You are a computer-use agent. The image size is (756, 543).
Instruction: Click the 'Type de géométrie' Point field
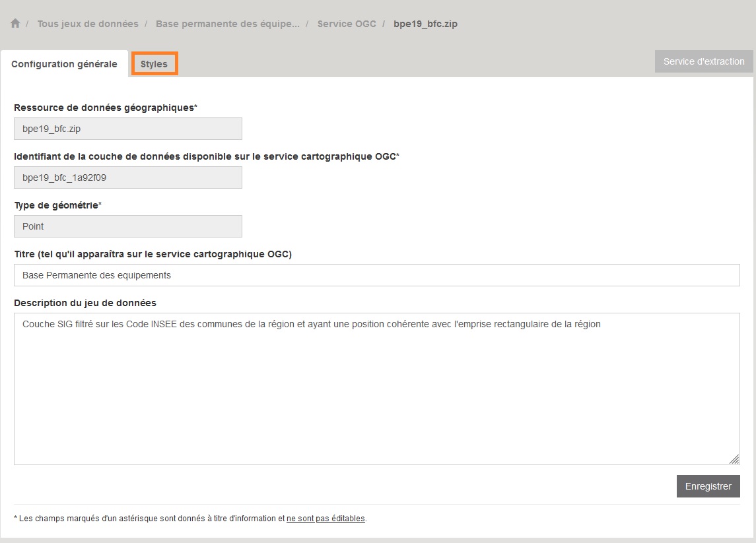click(x=128, y=226)
